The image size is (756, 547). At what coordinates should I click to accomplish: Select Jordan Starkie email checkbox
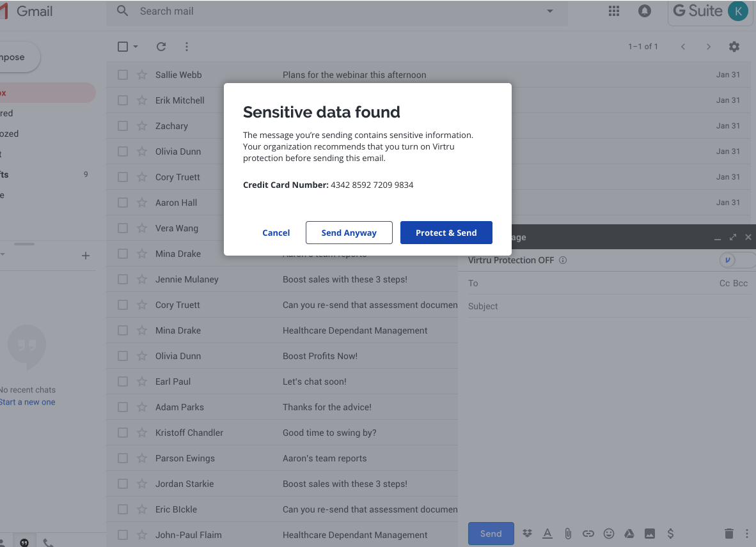tap(123, 484)
